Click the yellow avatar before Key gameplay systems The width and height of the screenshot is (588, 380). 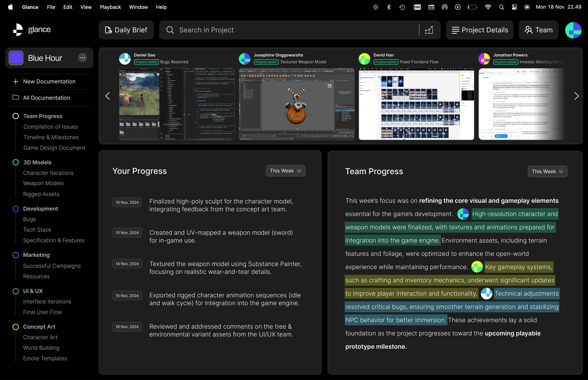coord(477,267)
